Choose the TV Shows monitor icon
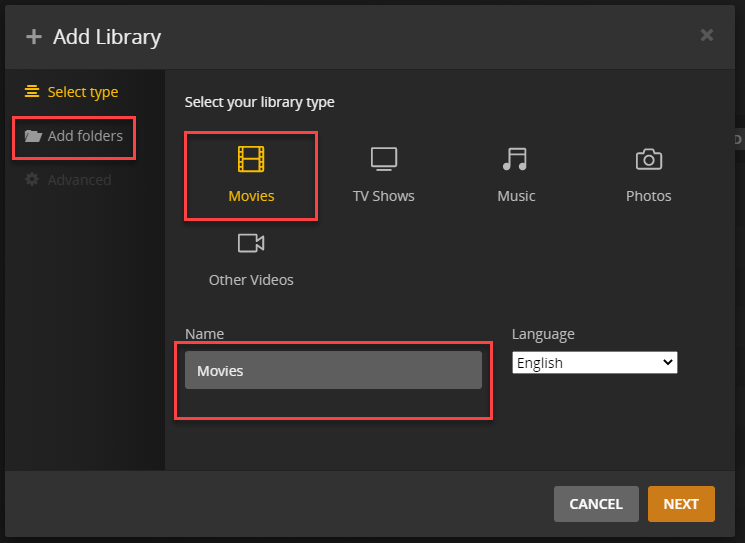This screenshot has width=745, height=543. pos(384,159)
